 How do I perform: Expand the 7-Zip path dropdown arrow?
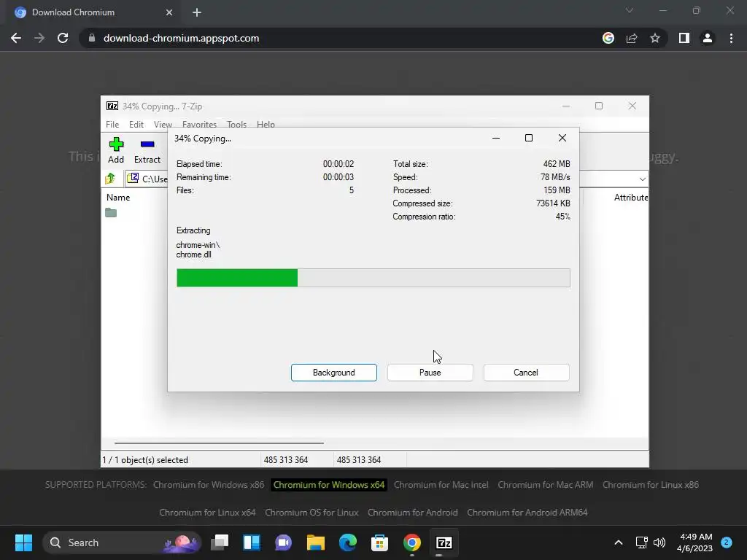click(x=642, y=179)
